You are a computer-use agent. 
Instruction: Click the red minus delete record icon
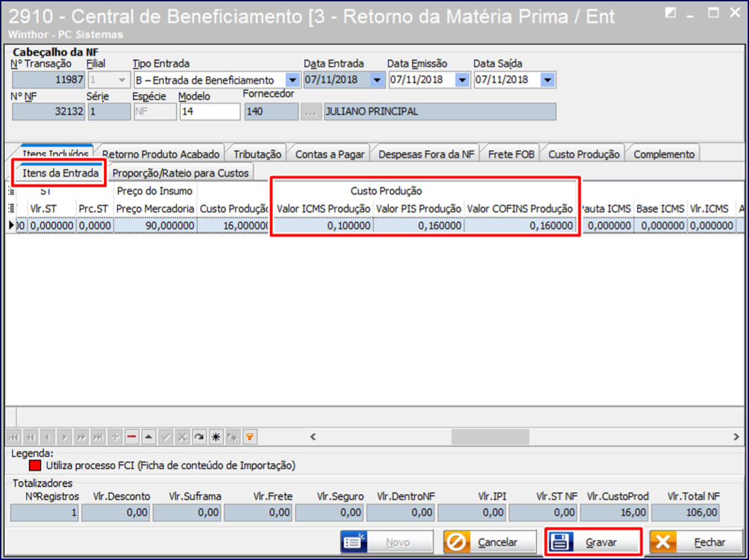pos(132,437)
